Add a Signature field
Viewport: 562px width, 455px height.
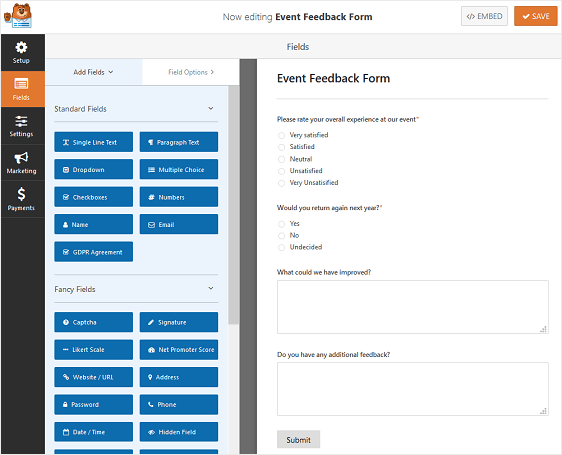click(x=179, y=322)
